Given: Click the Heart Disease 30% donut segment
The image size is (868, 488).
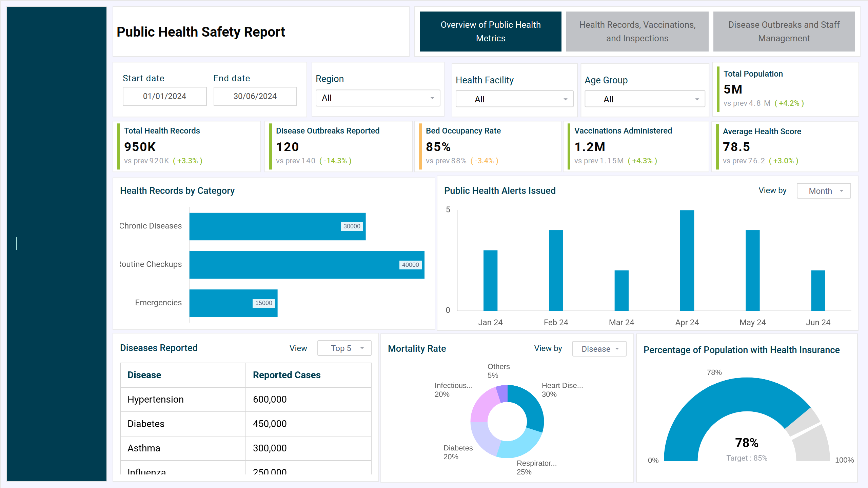Looking at the screenshot, I should pos(530,405).
